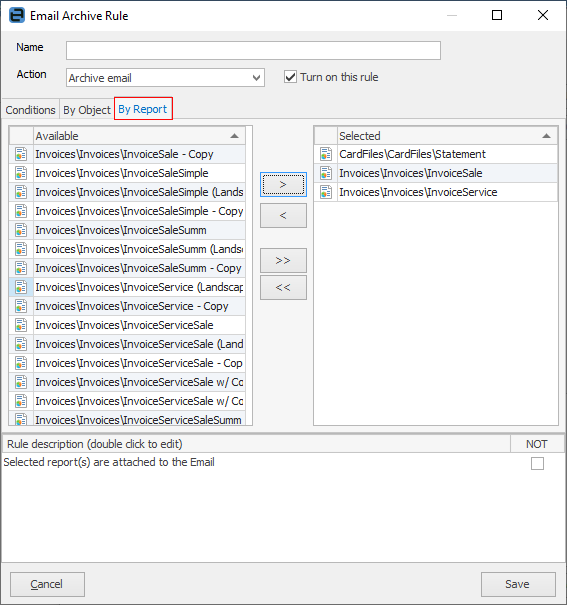Click report icon beside InvoiceSaleSumm (Lands row
Screen dimensions: 567x605
click(21, 249)
